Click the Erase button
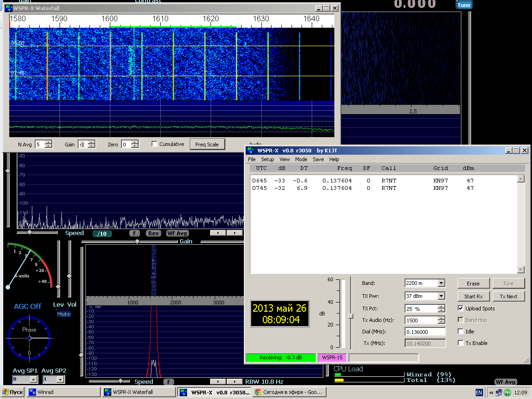This screenshot has width=532, height=399. 473,284
